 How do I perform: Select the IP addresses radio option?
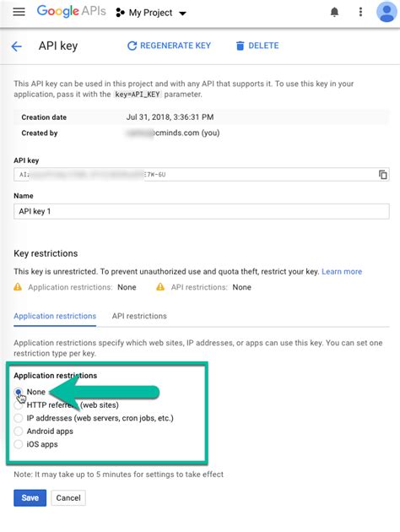[x=19, y=418]
